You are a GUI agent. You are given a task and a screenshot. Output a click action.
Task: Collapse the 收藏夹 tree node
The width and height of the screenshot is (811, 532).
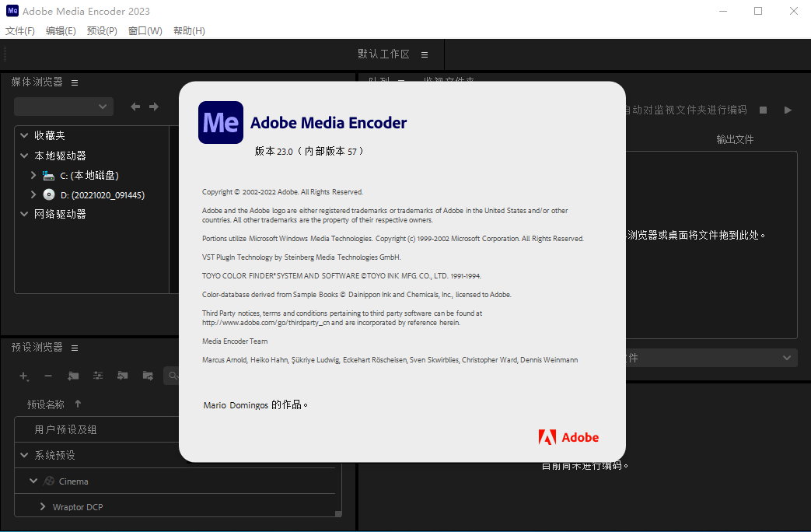click(x=24, y=135)
